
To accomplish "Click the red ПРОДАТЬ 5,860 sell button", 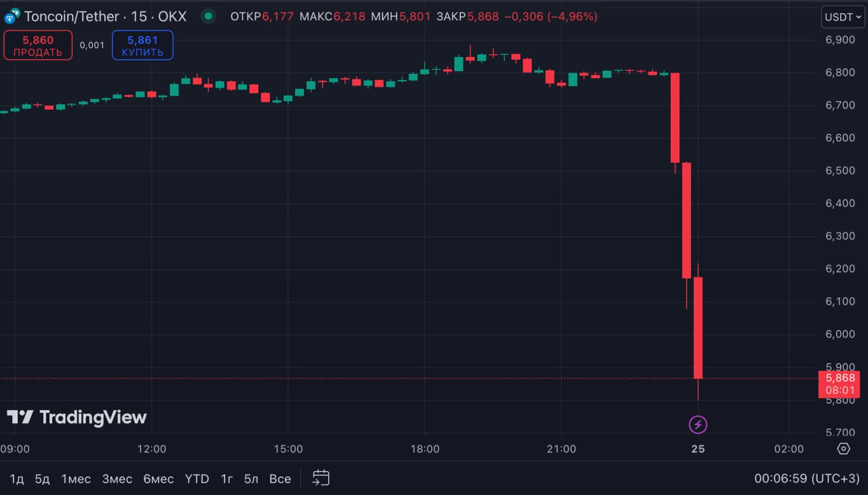I will (38, 45).
